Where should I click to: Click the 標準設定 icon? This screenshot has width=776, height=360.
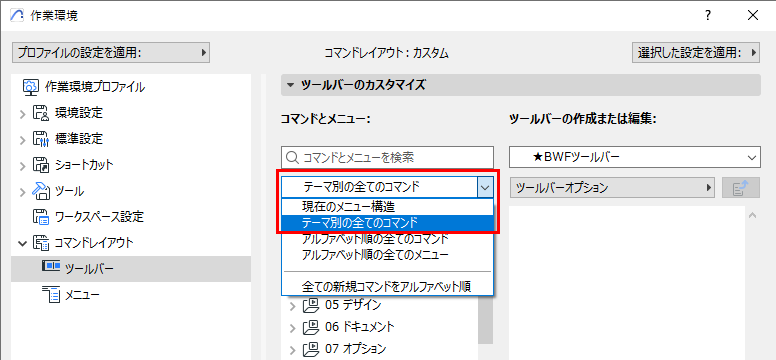pos(42,139)
